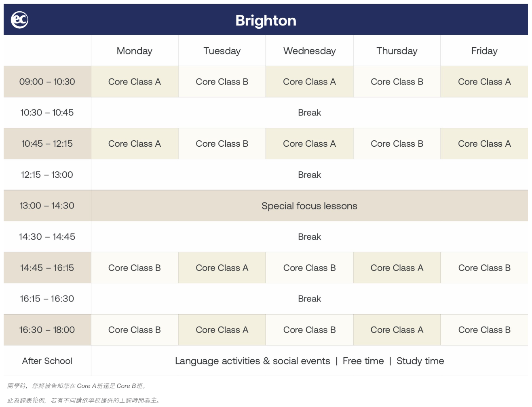Viewport: 532px width, 407px height.
Task: Click the EC logo icon in the header
Action: [x=19, y=20]
